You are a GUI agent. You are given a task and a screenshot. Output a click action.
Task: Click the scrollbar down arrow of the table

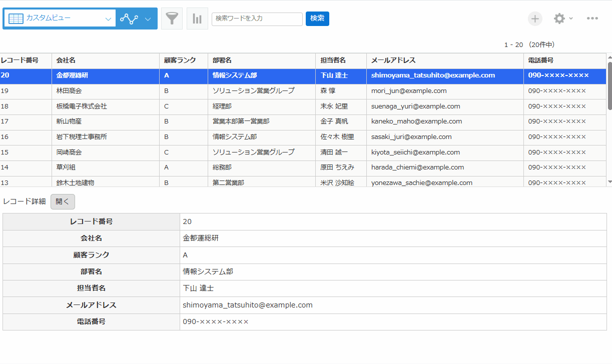609,182
